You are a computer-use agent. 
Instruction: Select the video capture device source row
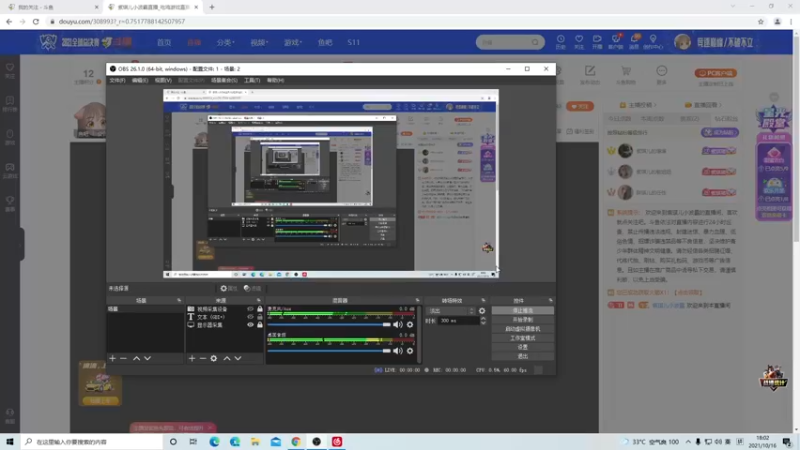pyautogui.click(x=224, y=309)
